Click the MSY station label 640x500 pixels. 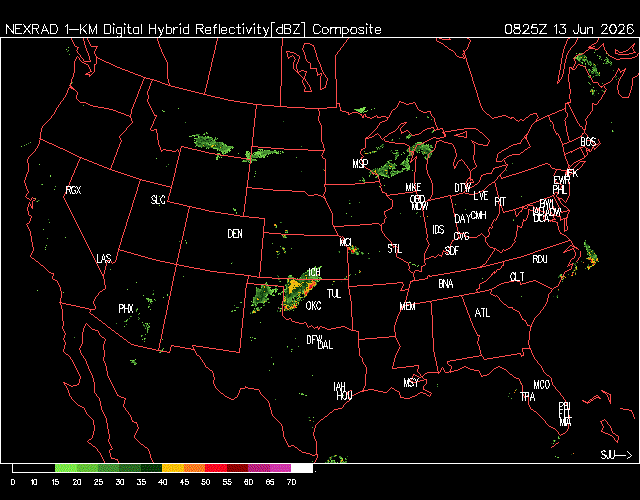click(x=411, y=382)
